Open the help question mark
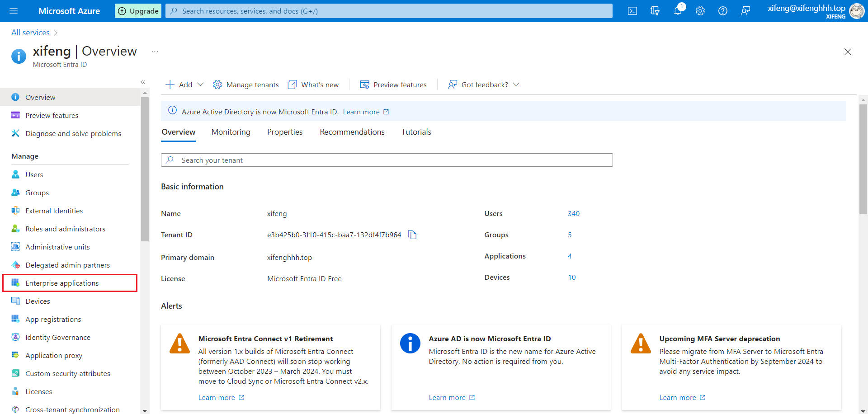This screenshot has height=414, width=868. 723,11
